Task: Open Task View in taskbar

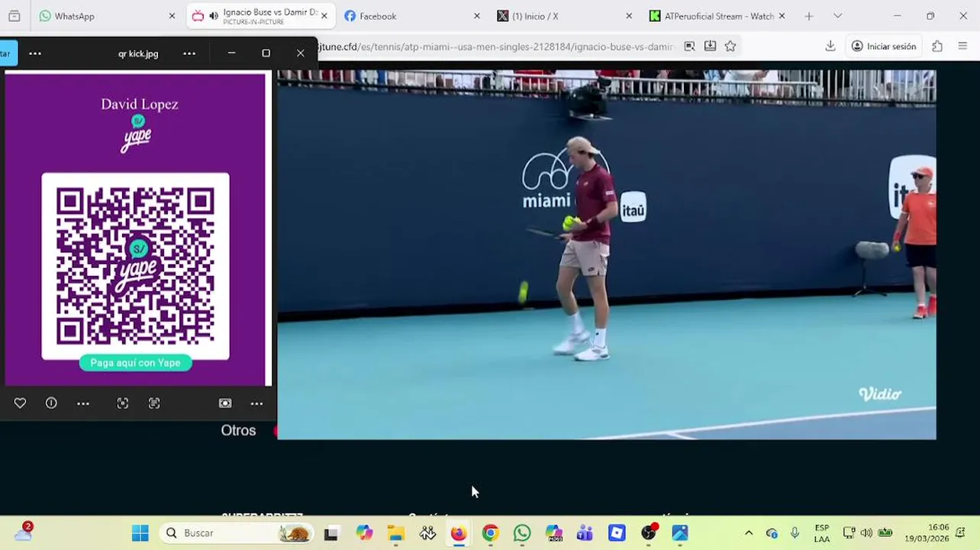Action: point(330,533)
